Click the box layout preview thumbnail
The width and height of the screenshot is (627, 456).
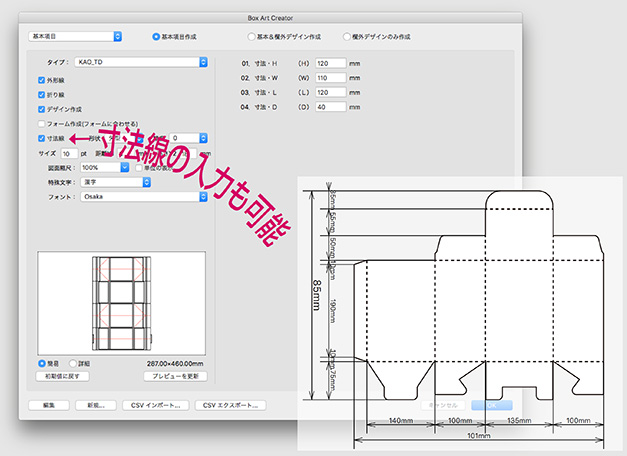pos(121,304)
